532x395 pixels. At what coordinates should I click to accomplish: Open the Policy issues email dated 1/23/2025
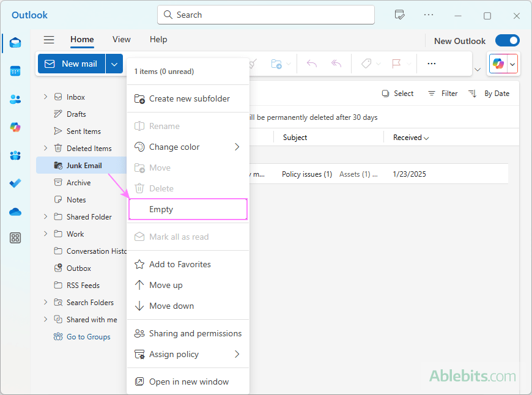[x=379, y=174]
